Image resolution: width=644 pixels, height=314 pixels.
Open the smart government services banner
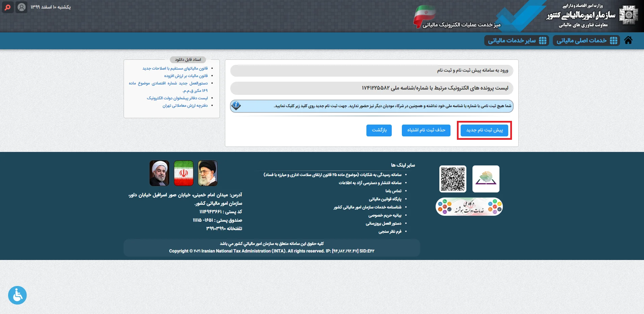click(x=469, y=207)
